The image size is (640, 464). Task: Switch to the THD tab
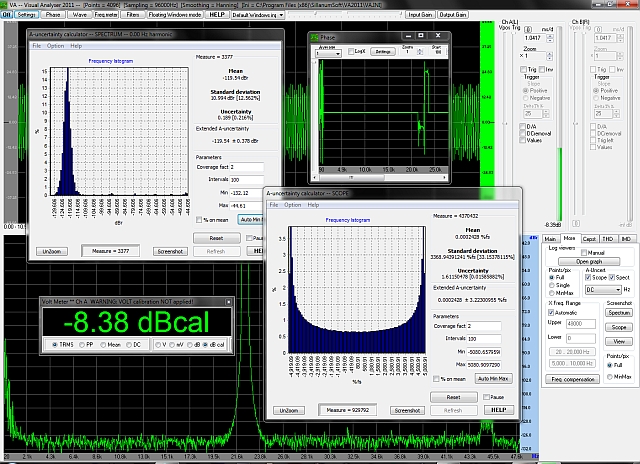[610, 239]
